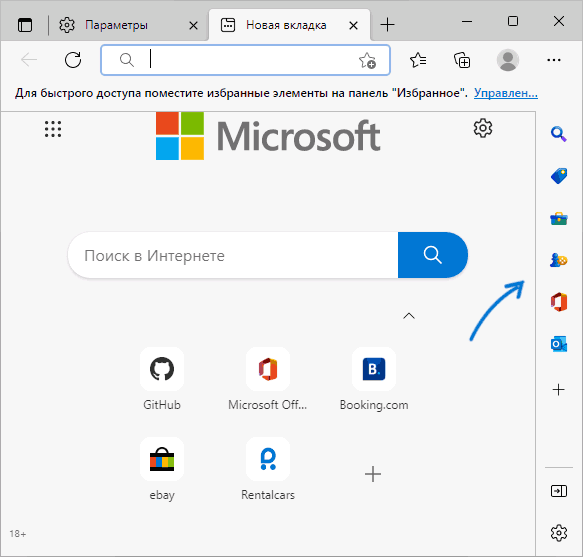The height and width of the screenshot is (557, 583).
Task: Open sidebar settings gear
Action: 559,533
